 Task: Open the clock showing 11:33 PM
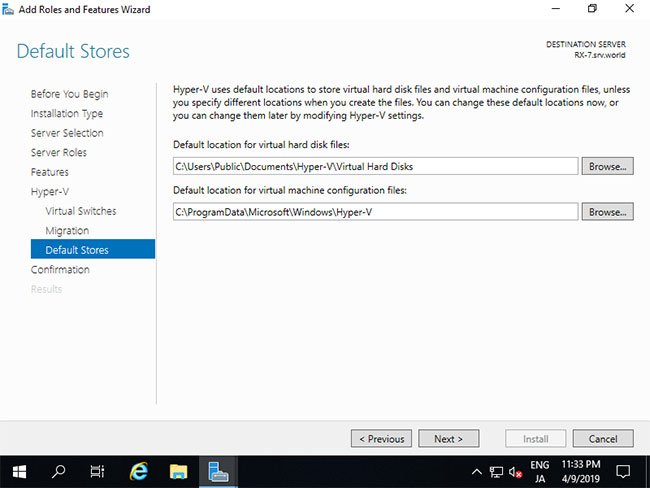click(581, 471)
